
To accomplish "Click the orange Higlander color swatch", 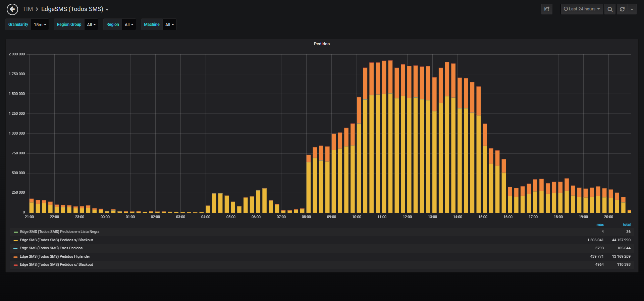I will coord(16,257).
